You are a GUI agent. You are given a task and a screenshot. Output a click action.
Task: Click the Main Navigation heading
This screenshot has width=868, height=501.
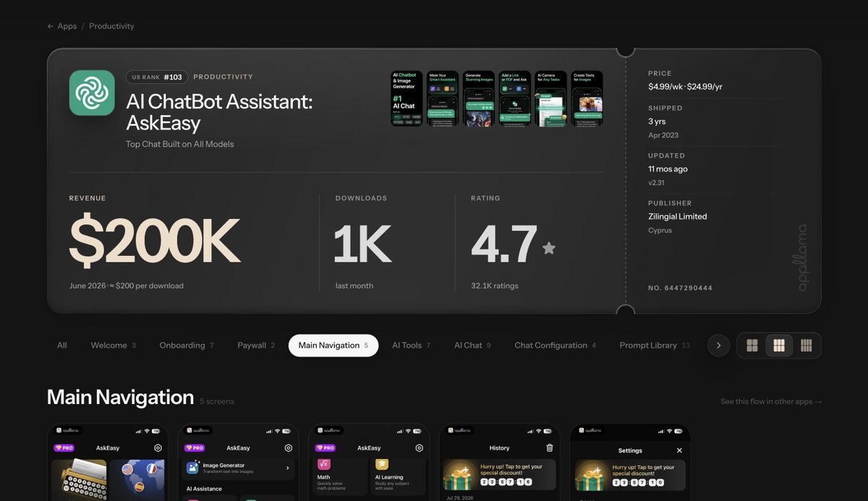[121, 398]
